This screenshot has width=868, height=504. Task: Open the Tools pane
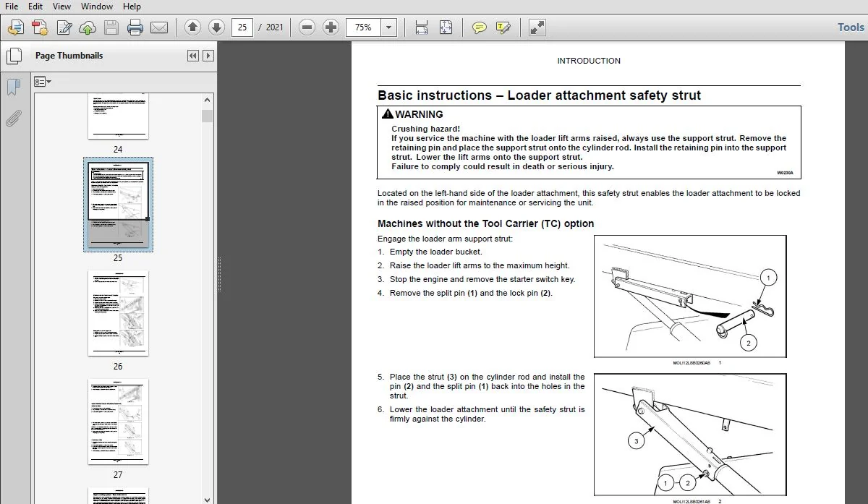click(851, 27)
